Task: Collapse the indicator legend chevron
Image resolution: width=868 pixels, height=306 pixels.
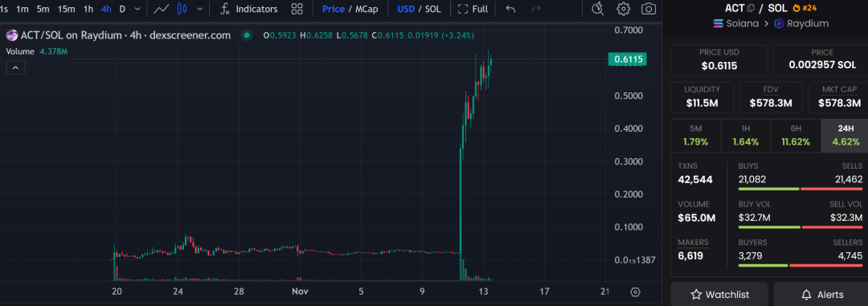Action: click(15, 68)
